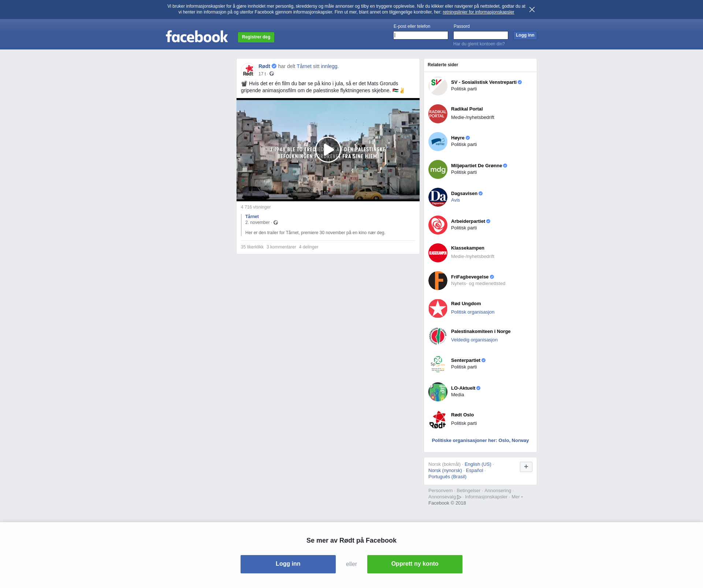Image resolution: width=703 pixels, height=588 pixels.
Task: Switch language to English (US)
Action: coord(478,464)
